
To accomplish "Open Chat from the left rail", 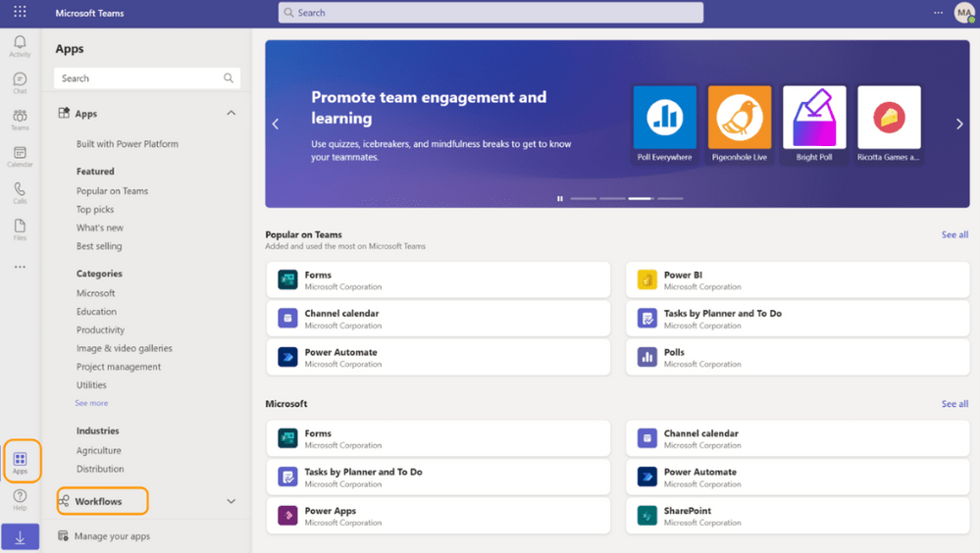I will coord(20,82).
